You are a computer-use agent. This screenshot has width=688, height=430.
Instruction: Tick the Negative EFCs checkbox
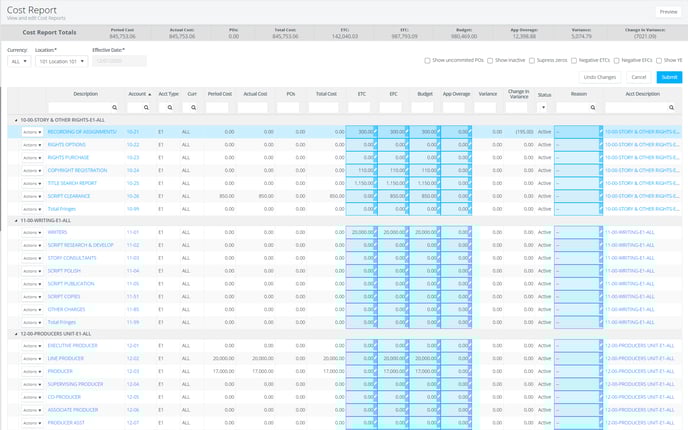coord(616,61)
